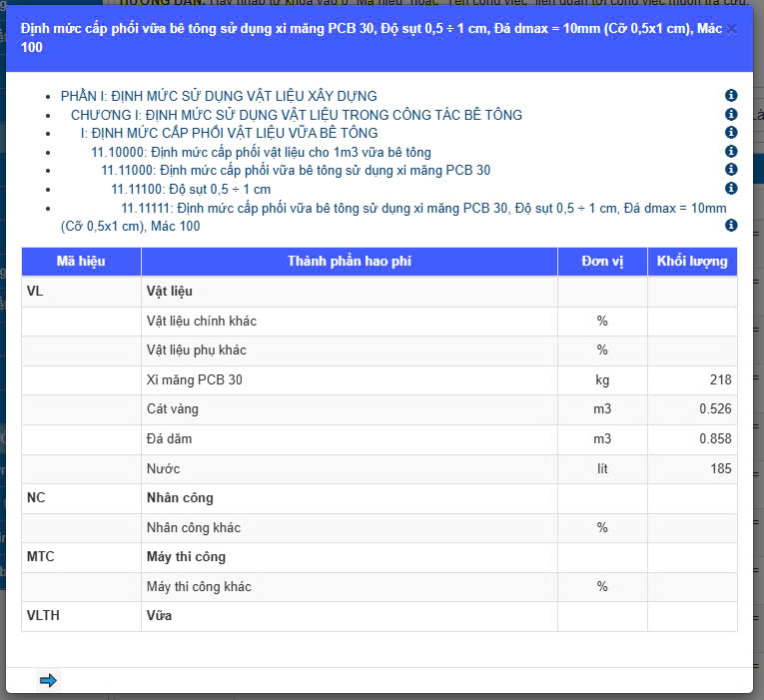The width and height of the screenshot is (764, 700).
Task: Click the blue right arrow icon
Action: point(48,680)
